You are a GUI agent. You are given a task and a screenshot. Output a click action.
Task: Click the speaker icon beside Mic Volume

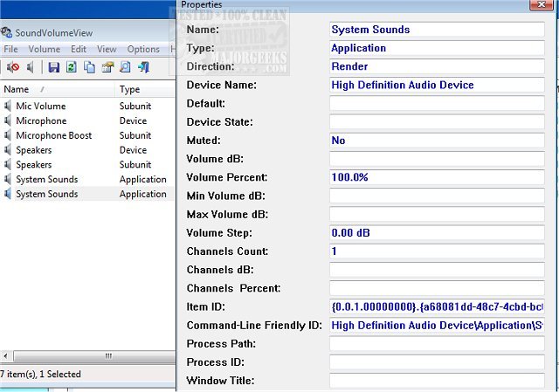8,107
